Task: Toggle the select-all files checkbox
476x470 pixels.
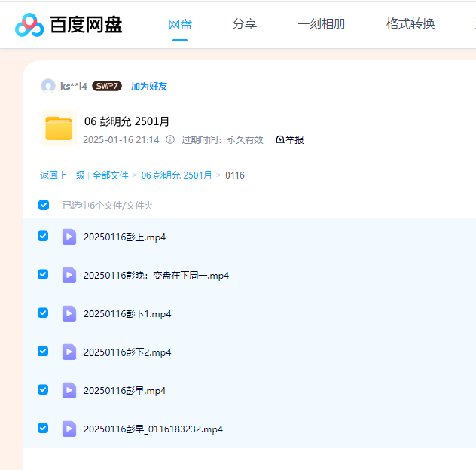Action: pos(44,205)
